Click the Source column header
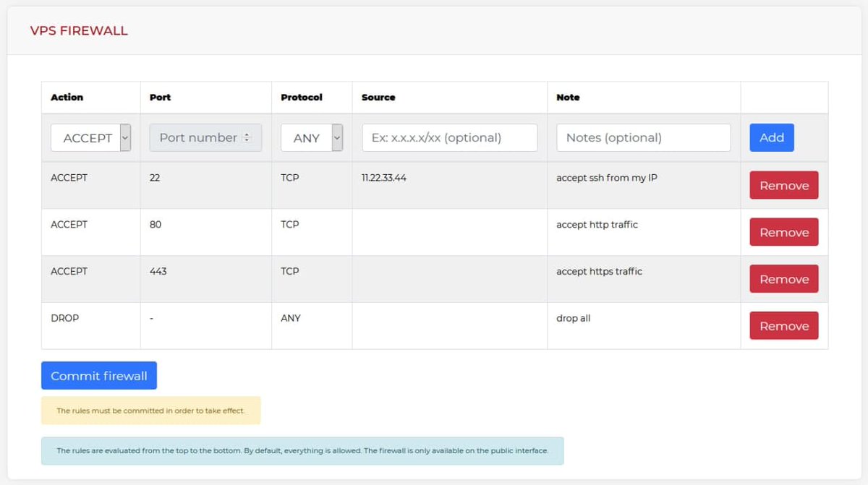The width and height of the screenshot is (868, 485). (378, 97)
